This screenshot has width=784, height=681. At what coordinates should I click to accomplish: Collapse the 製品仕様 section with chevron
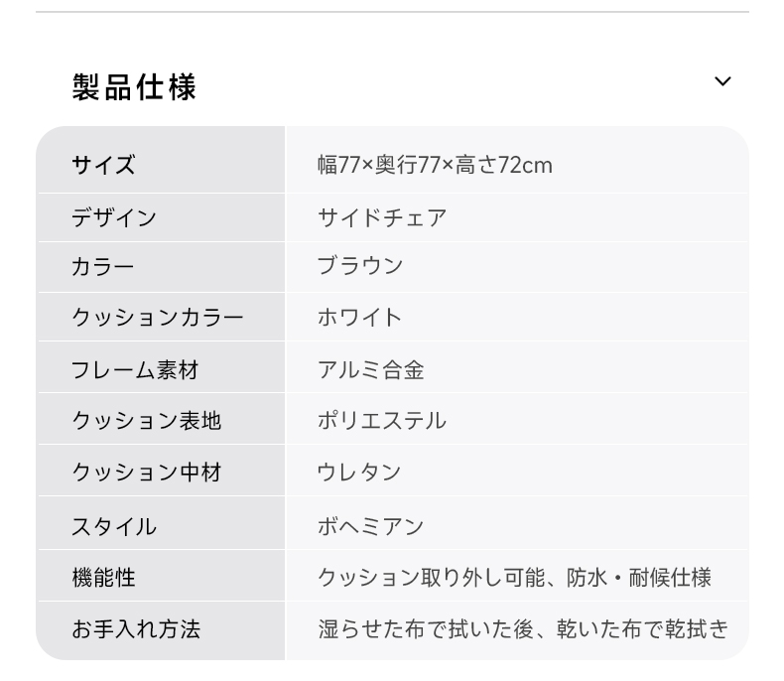[722, 81]
